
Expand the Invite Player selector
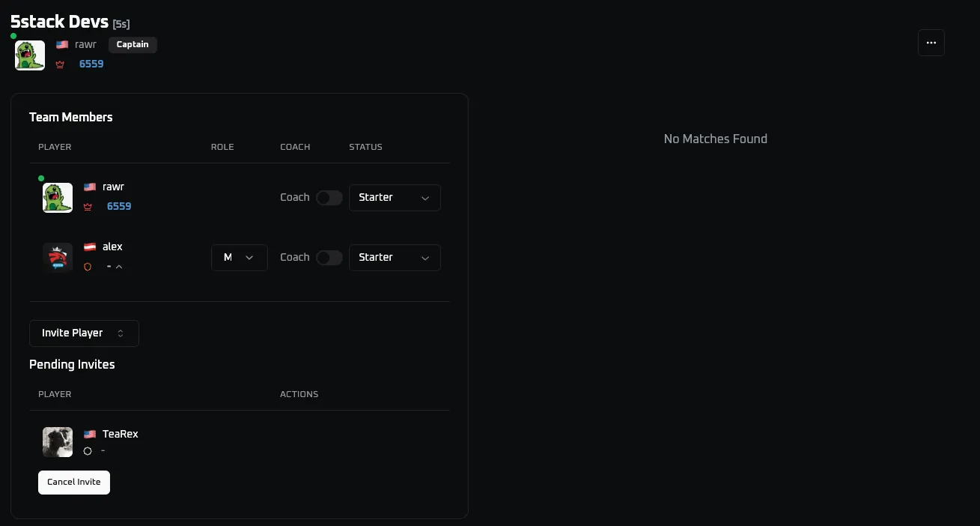tap(84, 333)
